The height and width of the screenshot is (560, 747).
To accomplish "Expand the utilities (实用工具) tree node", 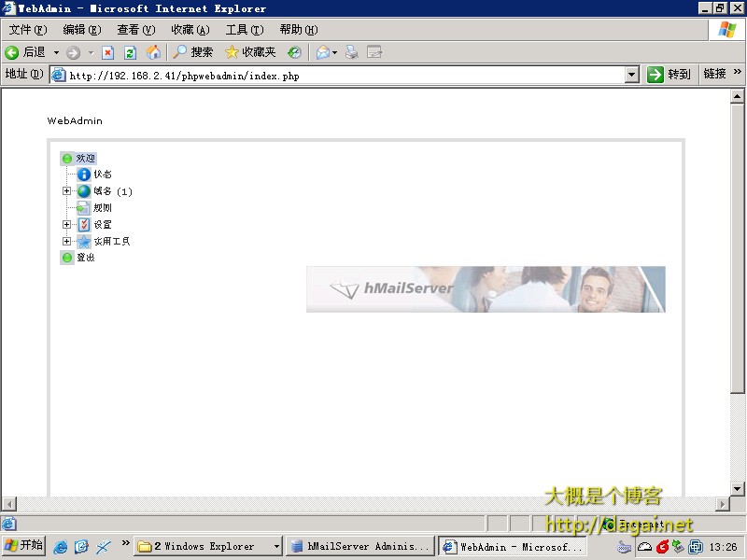I will tap(67, 242).
